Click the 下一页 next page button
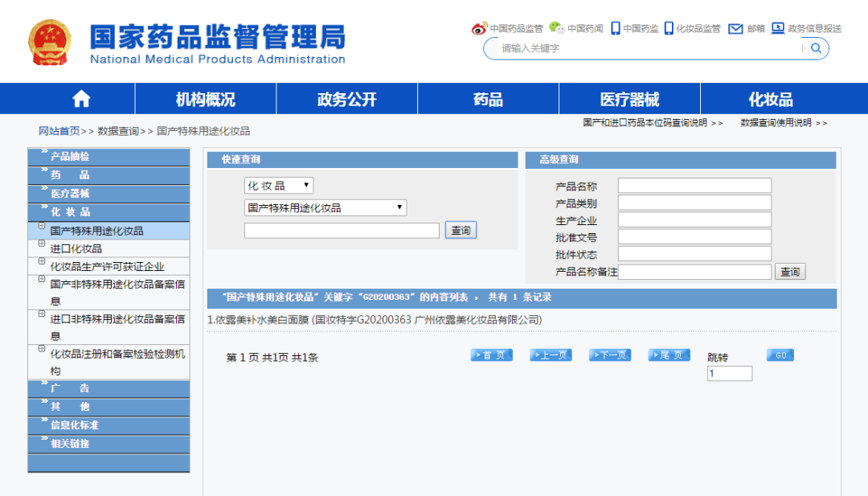 coord(610,355)
